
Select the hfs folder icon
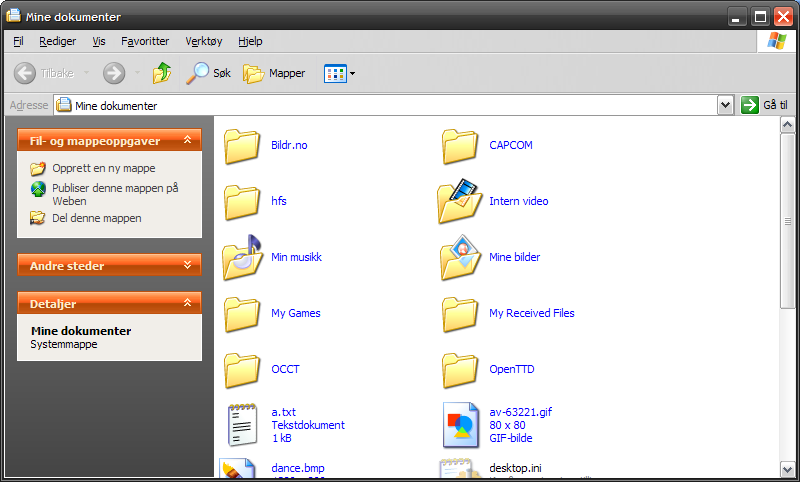(242, 202)
